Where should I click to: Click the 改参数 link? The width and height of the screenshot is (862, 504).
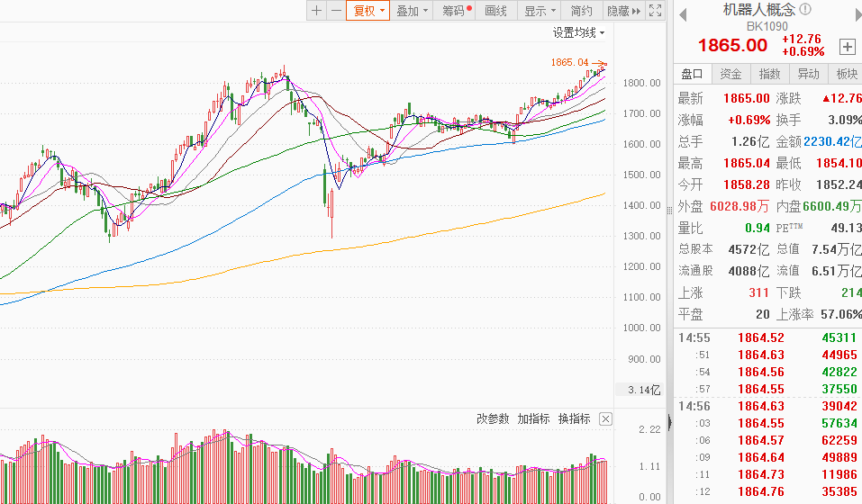tap(493, 418)
